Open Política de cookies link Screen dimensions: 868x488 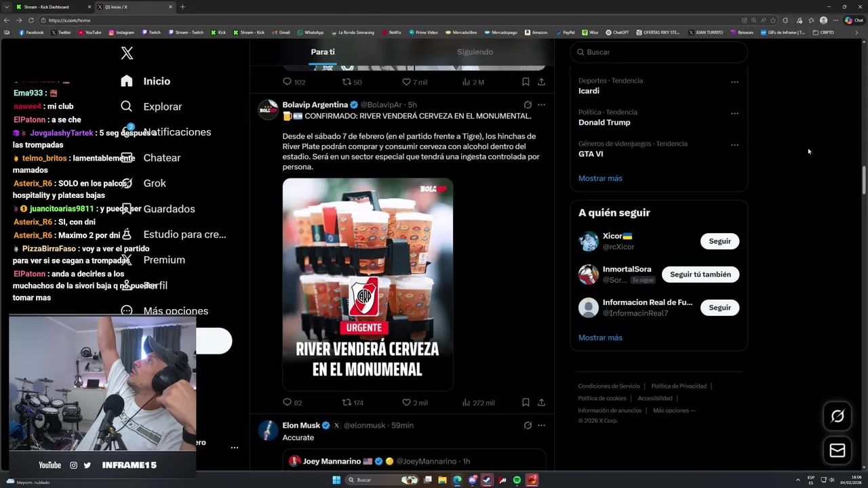coord(602,399)
